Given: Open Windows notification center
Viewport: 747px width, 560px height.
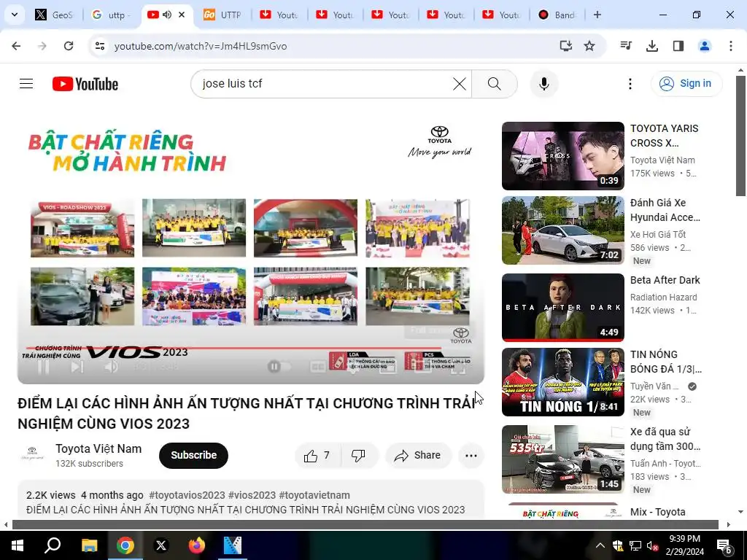Looking at the screenshot, I should (x=724, y=546).
